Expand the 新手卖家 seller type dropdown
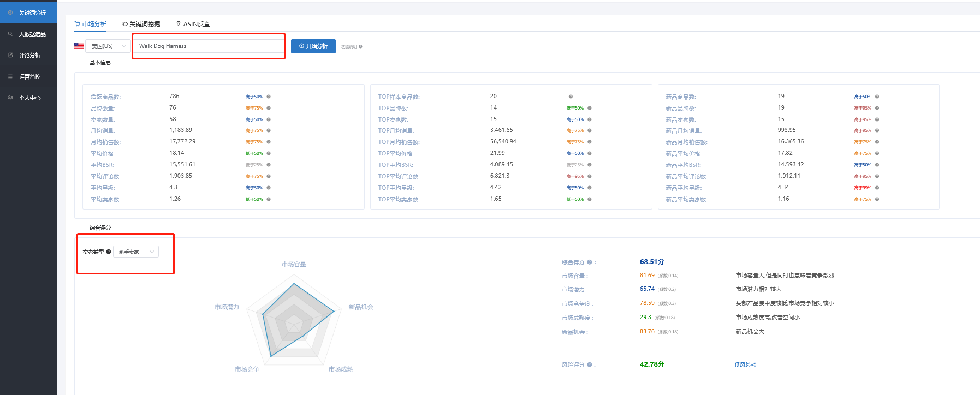The height and width of the screenshot is (395, 980). (135, 252)
